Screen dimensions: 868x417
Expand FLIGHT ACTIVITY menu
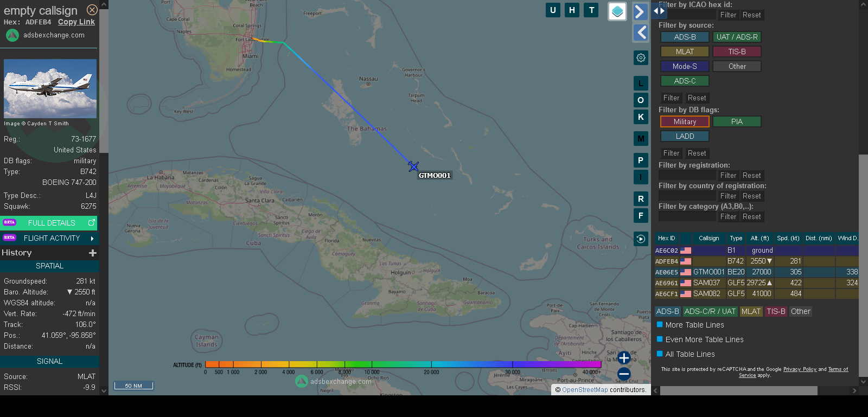point(49,238)
